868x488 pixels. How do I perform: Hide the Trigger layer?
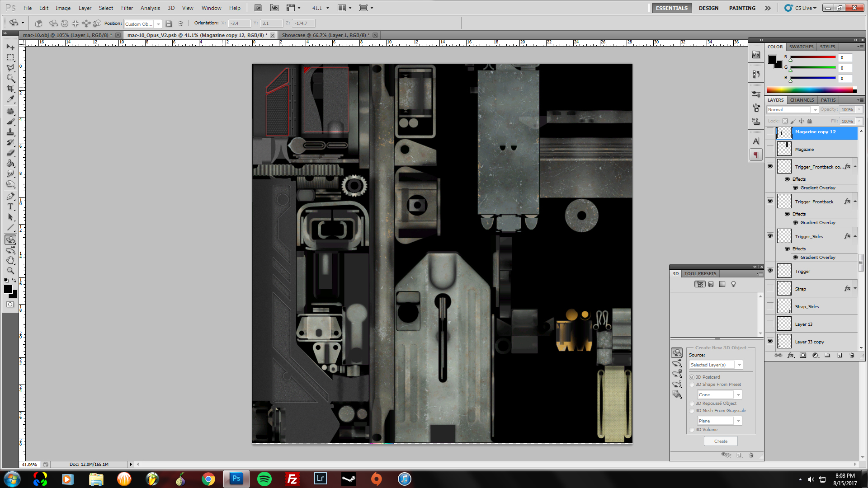(770, 271)
